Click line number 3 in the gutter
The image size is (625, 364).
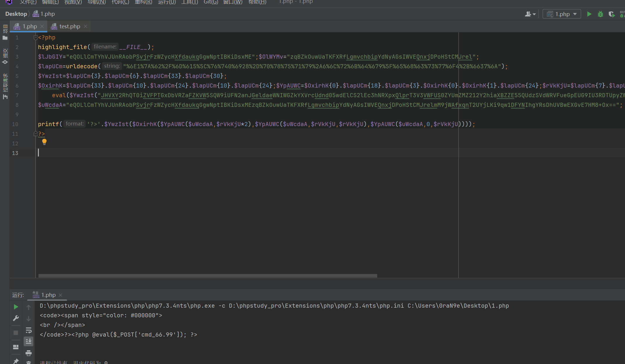click(x=17, y=57)
